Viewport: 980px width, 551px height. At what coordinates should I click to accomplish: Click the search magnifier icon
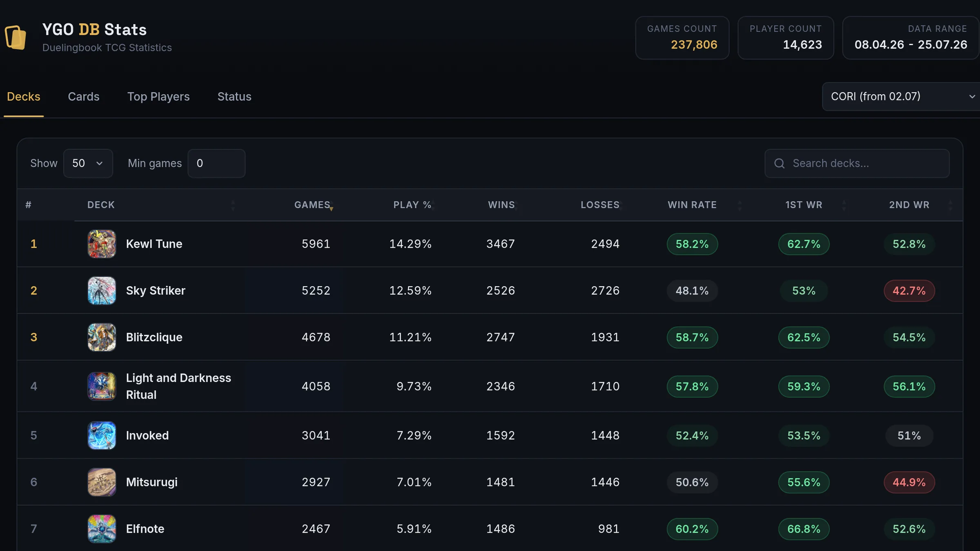pos(780,164)
